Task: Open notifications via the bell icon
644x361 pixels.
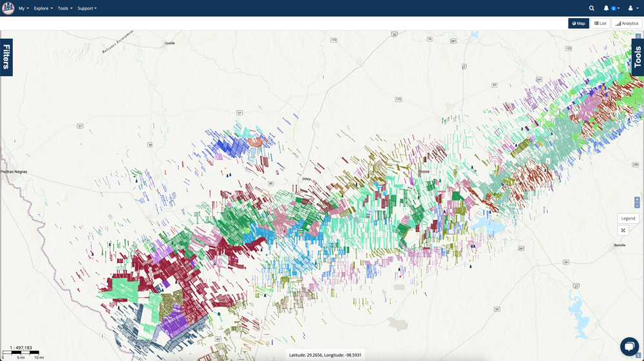Action: (x=607, y=8)
